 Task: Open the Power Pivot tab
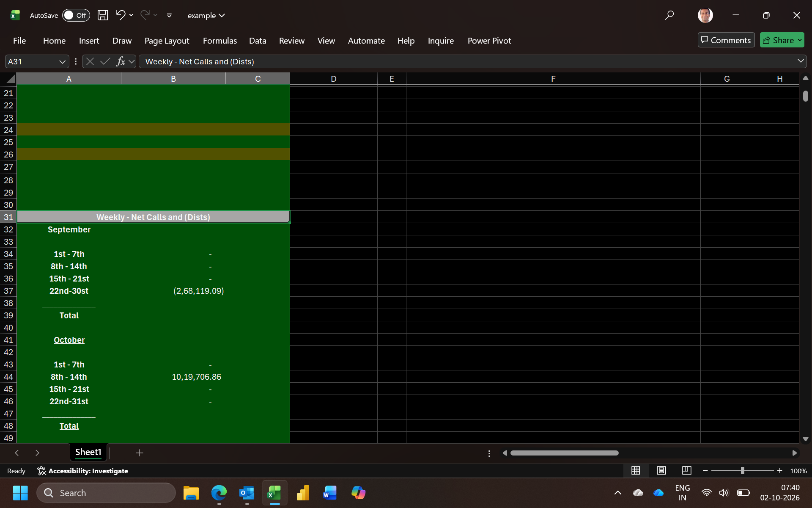(x=489, y=41)
